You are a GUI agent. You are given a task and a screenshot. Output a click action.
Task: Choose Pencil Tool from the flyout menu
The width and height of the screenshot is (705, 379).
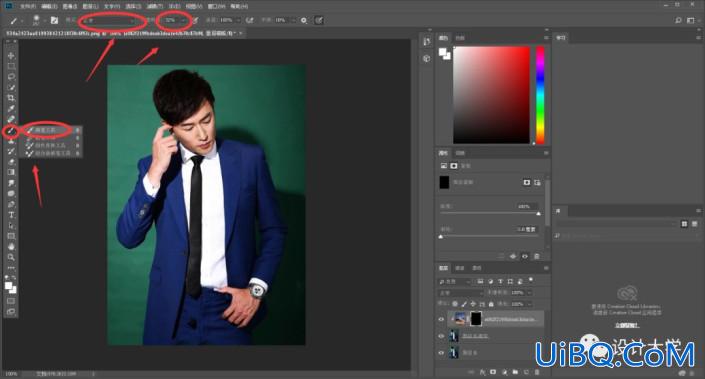tap(53, 138)
